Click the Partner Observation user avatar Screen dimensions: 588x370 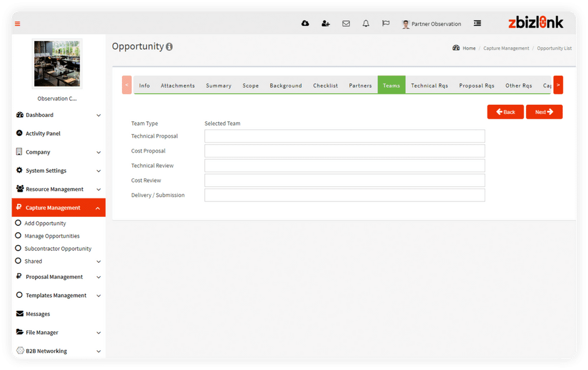(405, 24)
